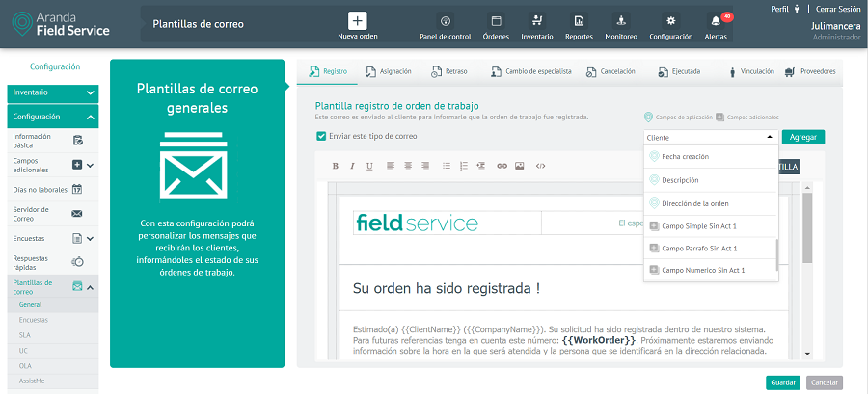Expand the Campos adicionales submenu

coord(91,165)
